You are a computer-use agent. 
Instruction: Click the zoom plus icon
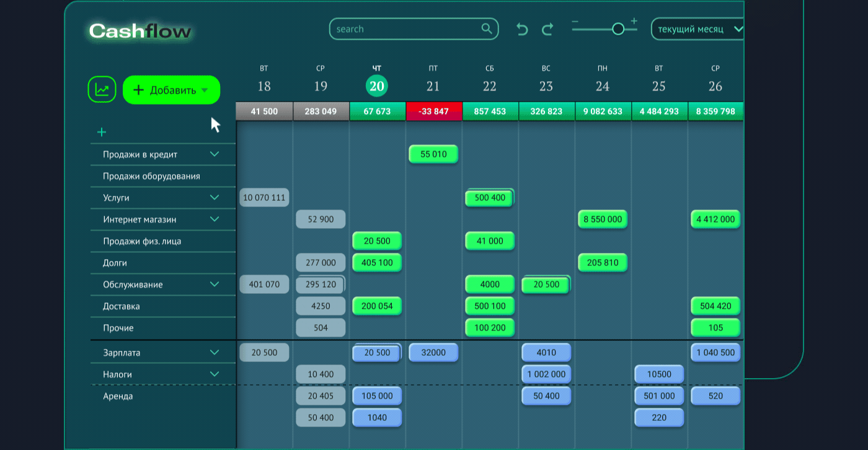tap(634, 21)
